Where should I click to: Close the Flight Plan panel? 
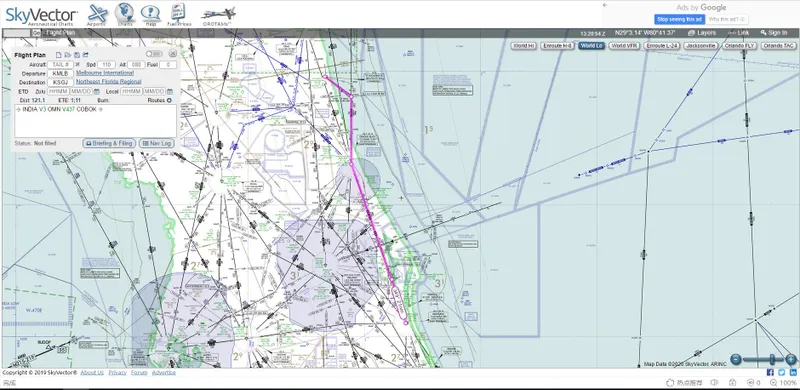(x=173, y=54)
